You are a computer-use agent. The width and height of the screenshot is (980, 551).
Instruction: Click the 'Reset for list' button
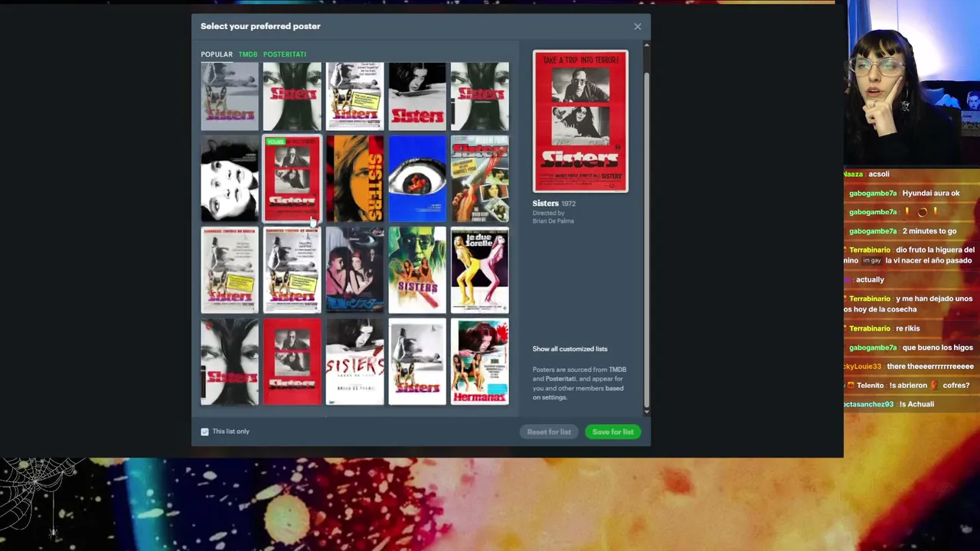549,432
